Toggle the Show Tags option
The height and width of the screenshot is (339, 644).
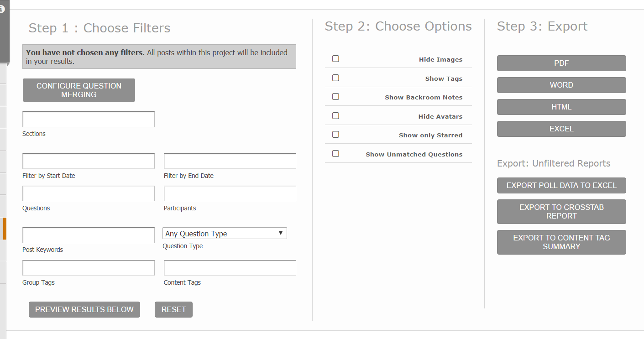coord(335,78)
